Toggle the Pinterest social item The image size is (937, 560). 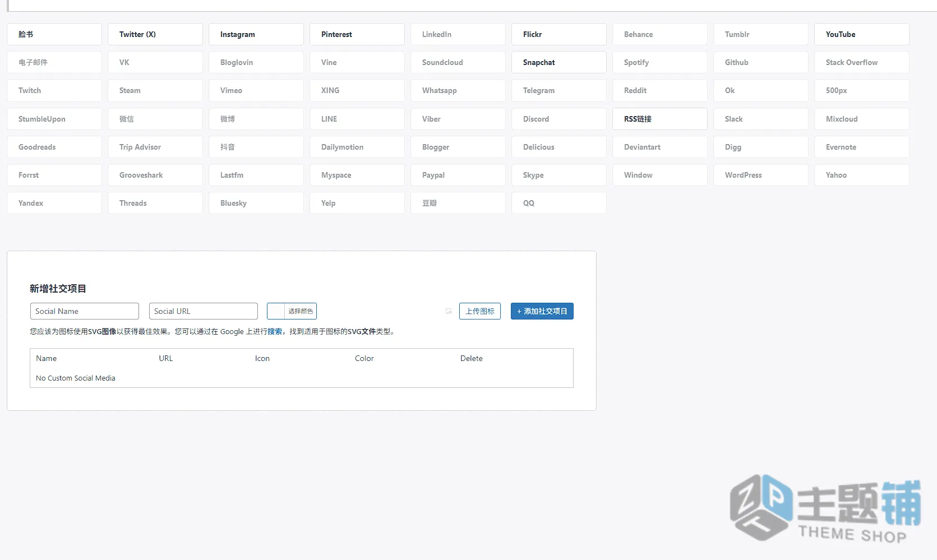tap(357, 34)
